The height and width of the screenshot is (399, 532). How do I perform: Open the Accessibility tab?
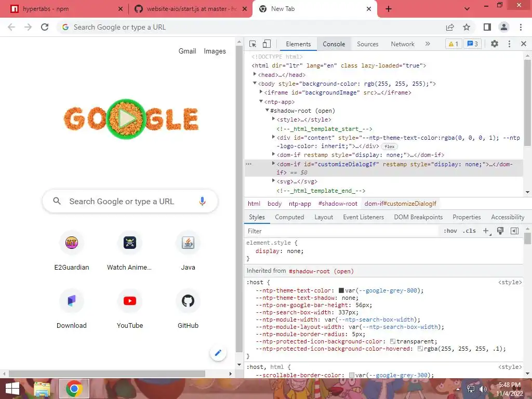(508, 217)
